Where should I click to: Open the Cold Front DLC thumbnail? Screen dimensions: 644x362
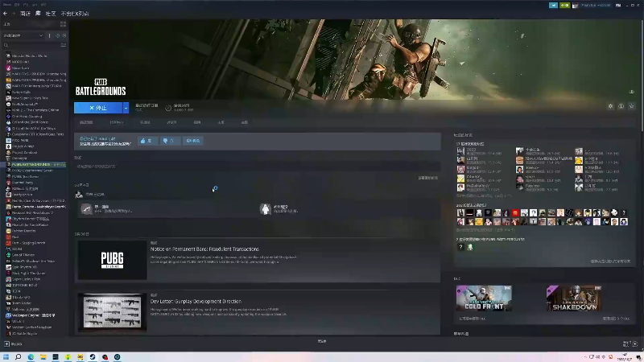pos(484,298)
